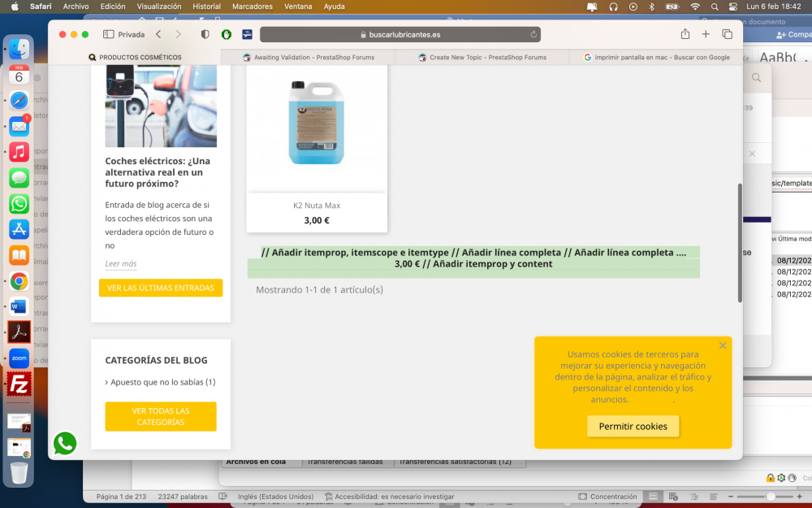This screenshot has height=508, width=812.
Task: Open Adobe Acrobat from the Dock
Action: [x=19, y=332]
